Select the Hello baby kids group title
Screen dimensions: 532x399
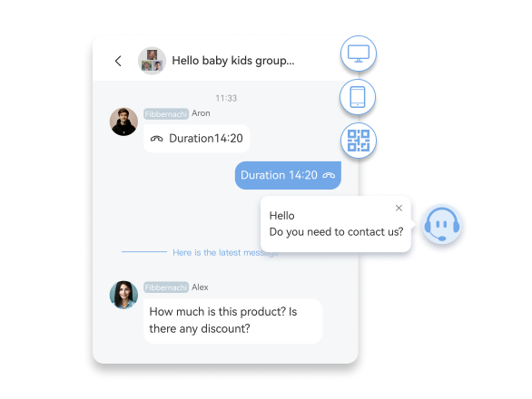[x=233, y=61]
